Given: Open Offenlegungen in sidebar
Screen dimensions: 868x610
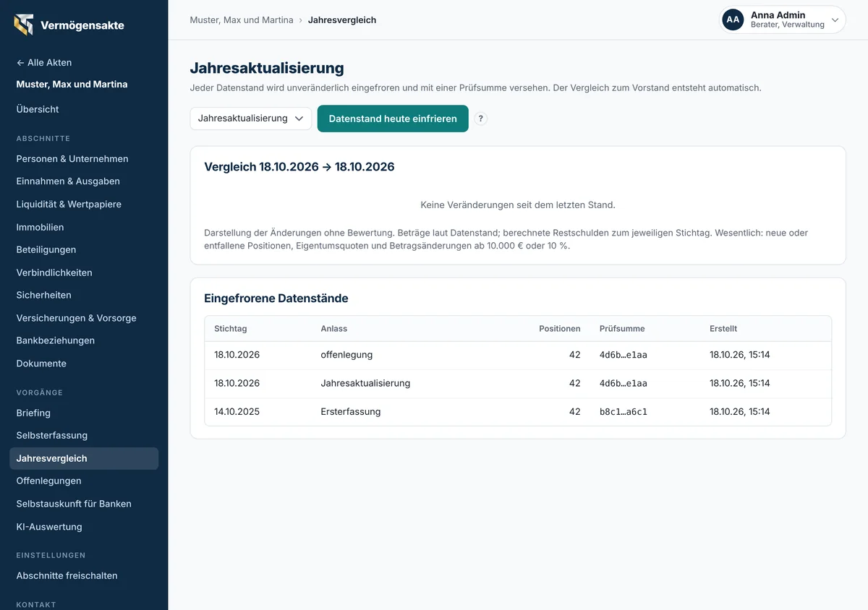Looking at the screenshot, I should 48,481.
